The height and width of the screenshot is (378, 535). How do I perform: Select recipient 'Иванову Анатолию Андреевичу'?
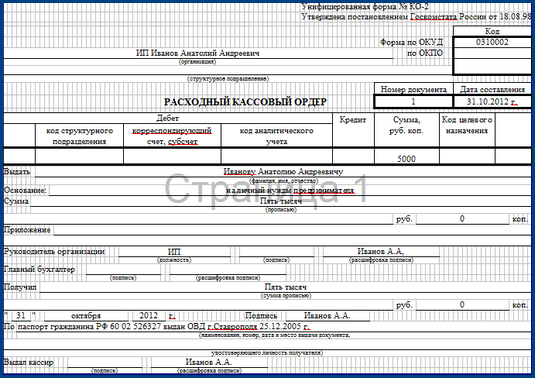(x=283, y=172)
